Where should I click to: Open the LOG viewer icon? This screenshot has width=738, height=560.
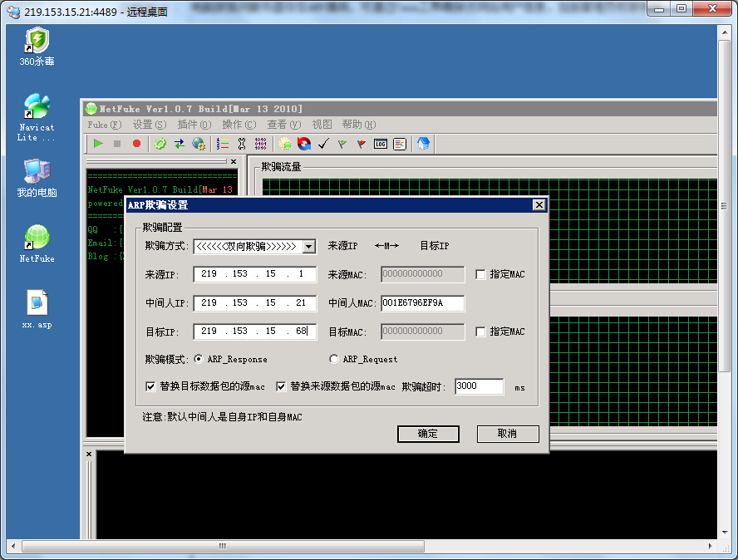[381, 144]
